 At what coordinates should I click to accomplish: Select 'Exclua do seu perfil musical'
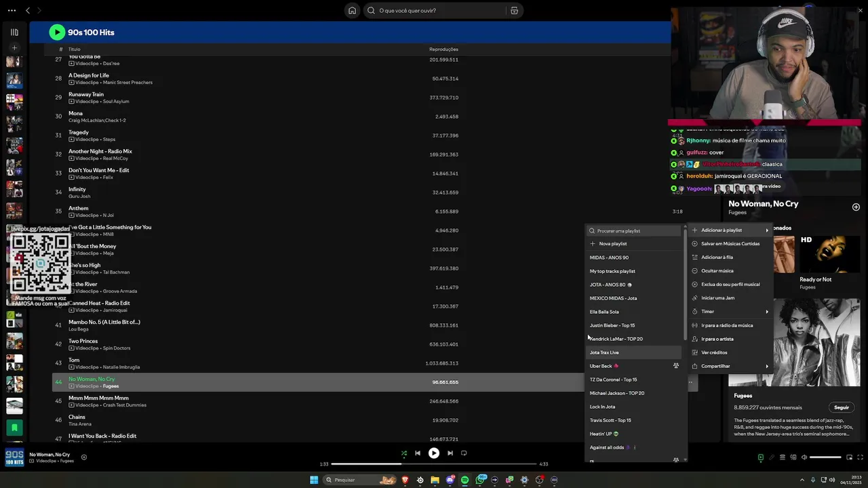pyautogui.click(x=730, y=285)
